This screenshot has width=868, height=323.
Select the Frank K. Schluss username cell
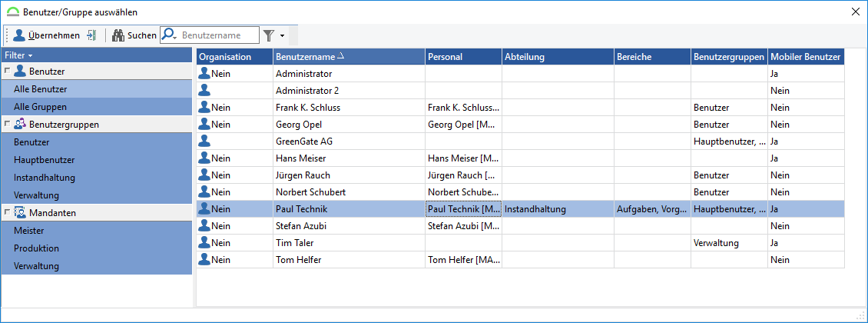tap(350, 108)
